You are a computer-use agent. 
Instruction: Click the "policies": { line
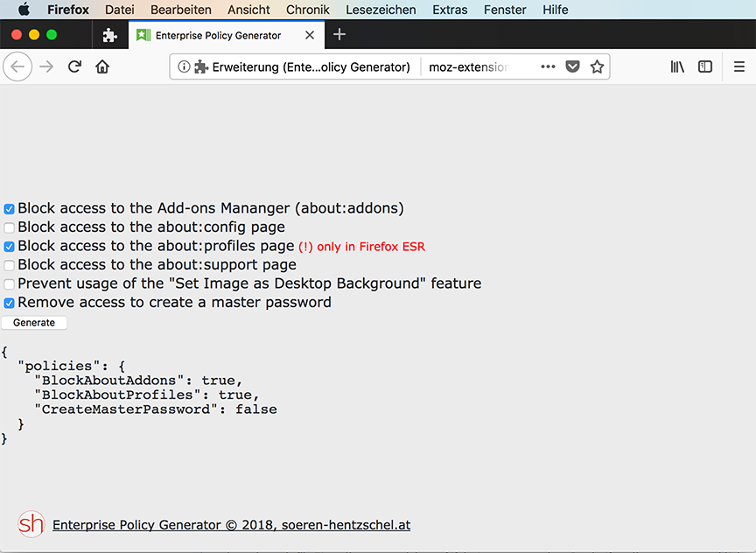pyautogui.click(x=72, y=366)
